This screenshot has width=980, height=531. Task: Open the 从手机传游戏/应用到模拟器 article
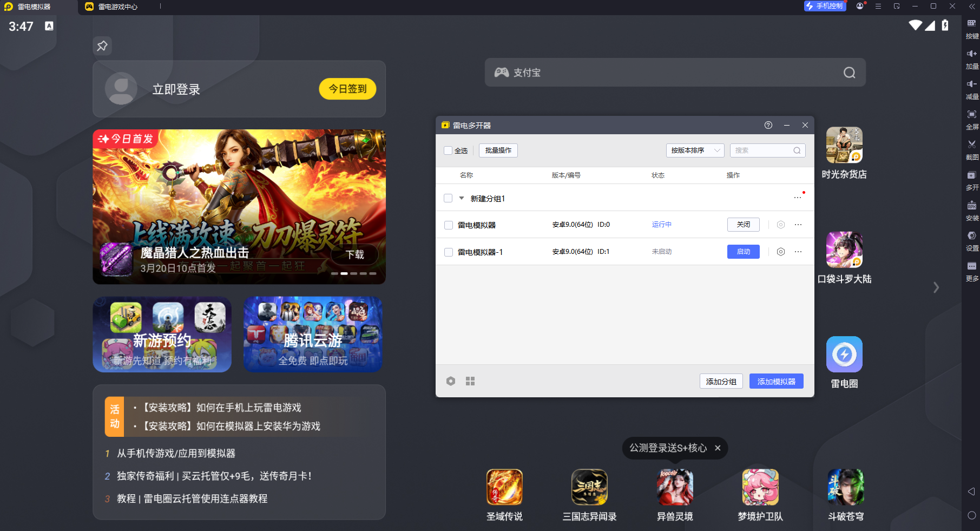point(176,454)
